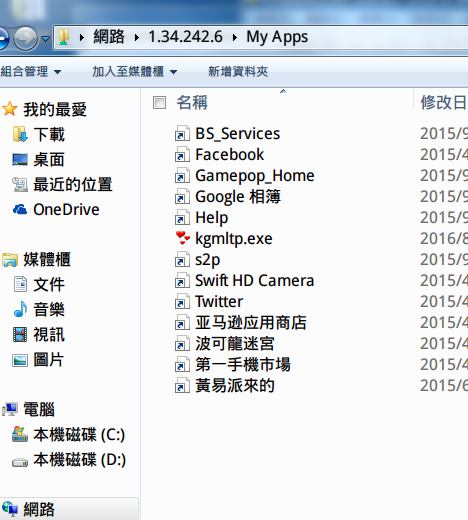Expand the breadcrumb arrow after 網路
The width and height of the screenshot is (468, 520).
[x=136, y=37]
